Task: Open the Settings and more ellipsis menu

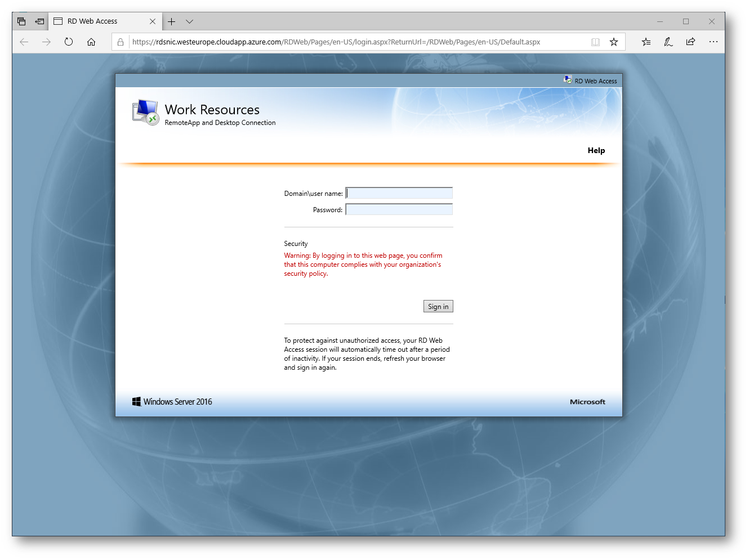Action: [713, 42]
